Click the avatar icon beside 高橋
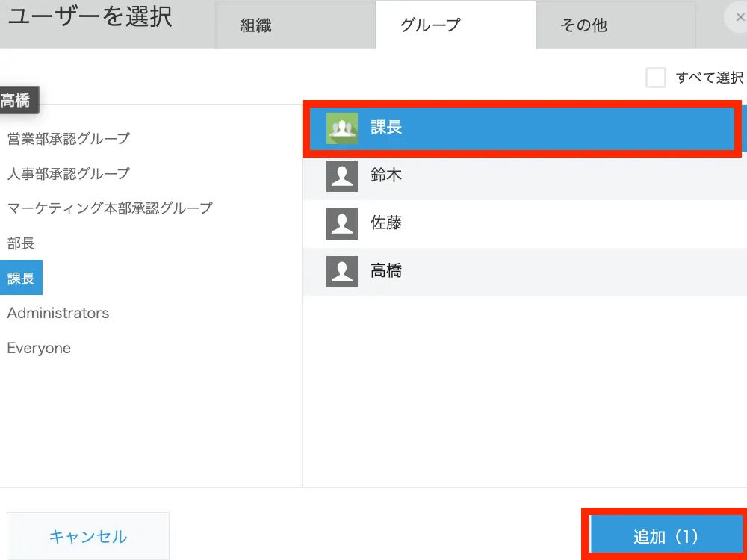 tap(342, 272)
